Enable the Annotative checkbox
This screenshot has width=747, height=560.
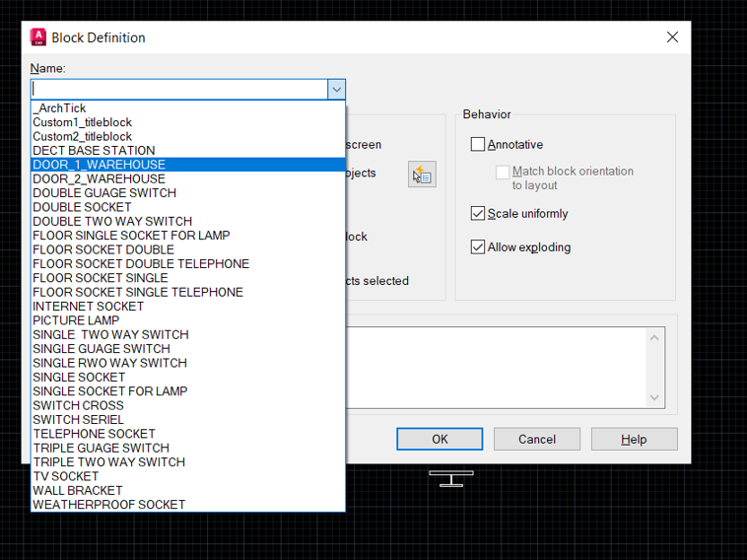click(477, 144)
